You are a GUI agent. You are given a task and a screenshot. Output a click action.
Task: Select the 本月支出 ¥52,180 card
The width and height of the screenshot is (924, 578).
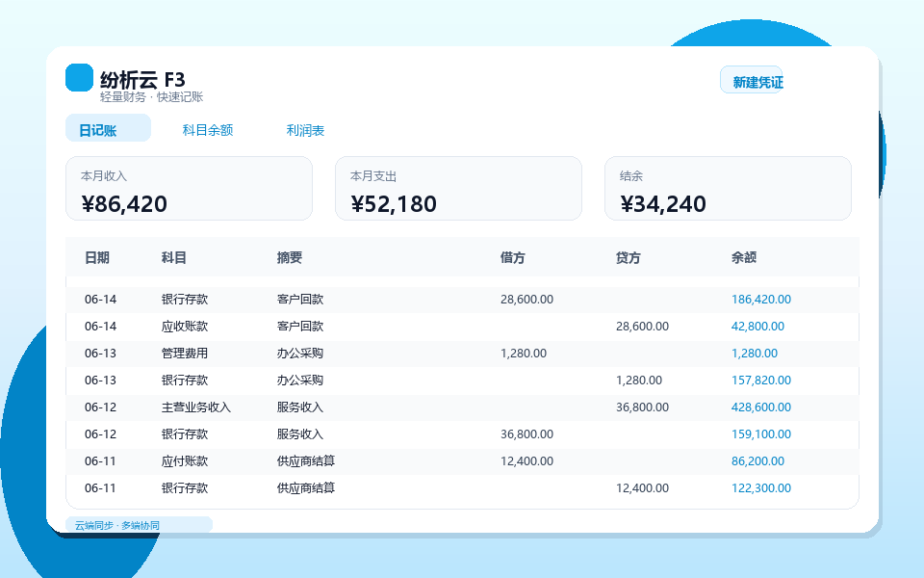coord(458,188)
